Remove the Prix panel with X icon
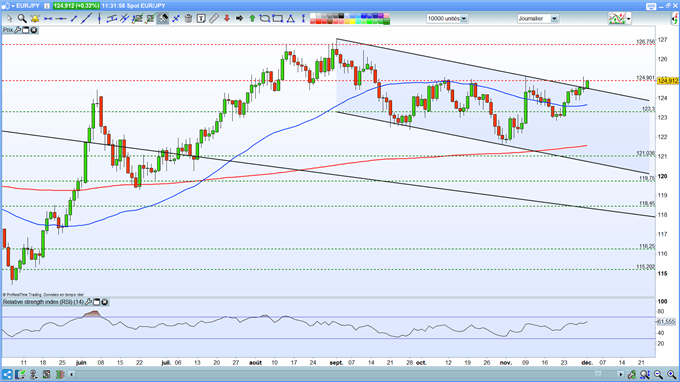680x382 pixels. 33,30
